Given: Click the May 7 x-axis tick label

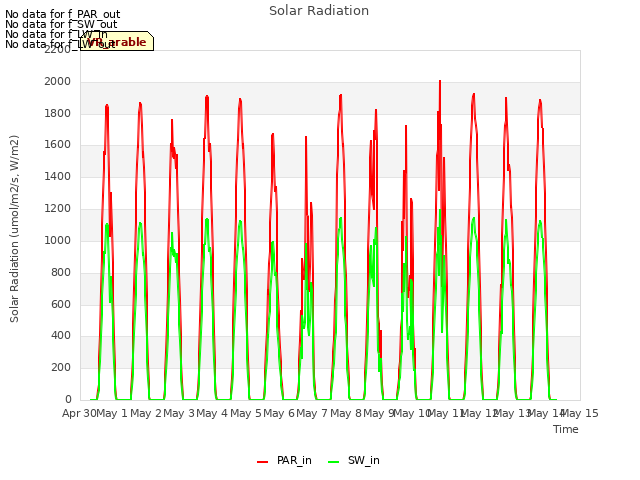Looking at the screenshot, I should 312,413.
